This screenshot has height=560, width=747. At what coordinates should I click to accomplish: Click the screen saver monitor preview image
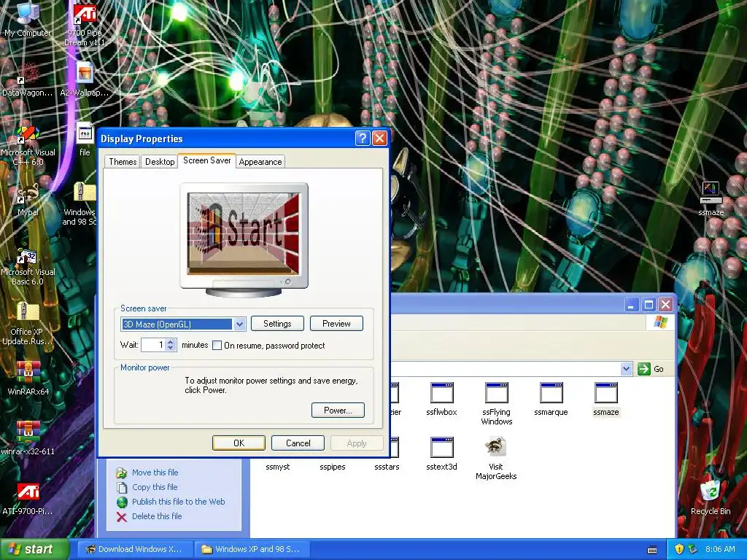point(244,239)
